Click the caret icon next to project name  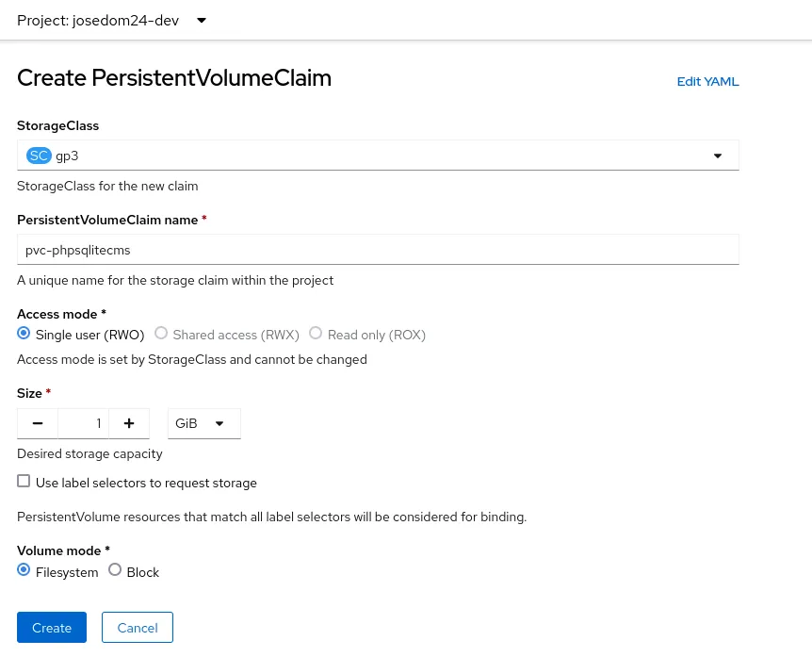201,20
